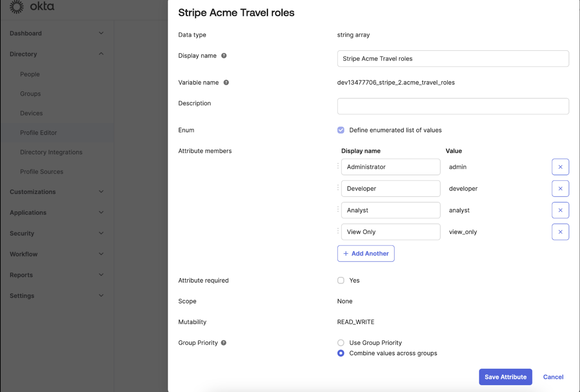This screenshot has width=580, height=392.
Task: Edit the Administrator display name field
Action: (391, 167)
